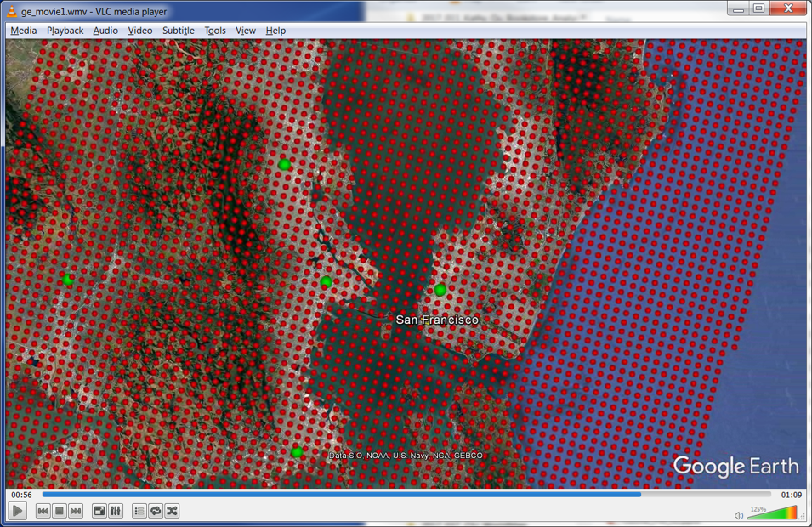Viewport: 812px width, 527px height.
Task: Adjust the volume slider at 125%
Action: click(771, 513)
